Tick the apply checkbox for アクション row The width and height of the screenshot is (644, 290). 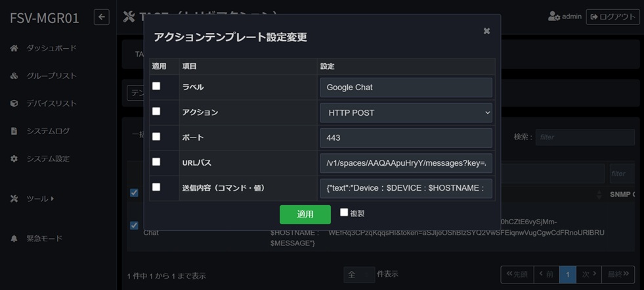point(156,112)
